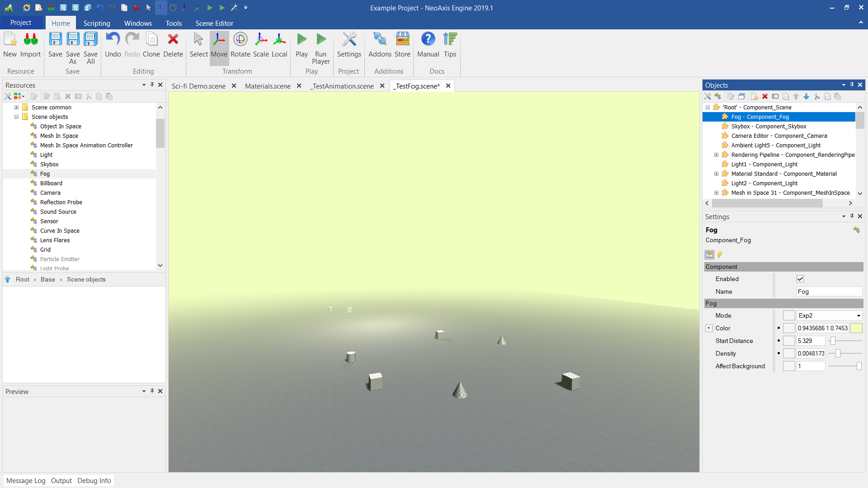
Task: Show the events tab lightning icon
Action: 720,255
